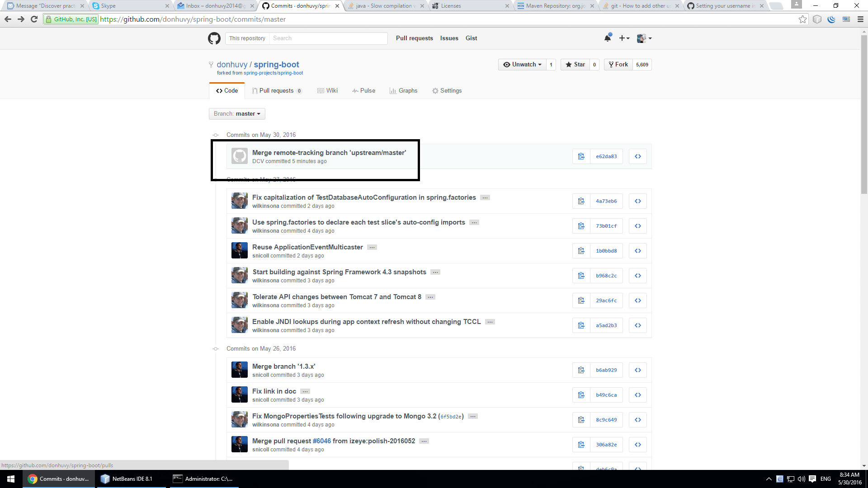Open commit 'Merge remote-tracking branch upstream/master'

click(329, 153)
